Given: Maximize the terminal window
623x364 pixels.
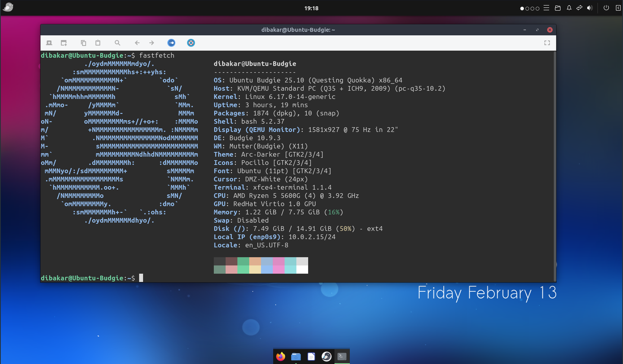Looking at the screenshot, I should [x=537, y=30].
